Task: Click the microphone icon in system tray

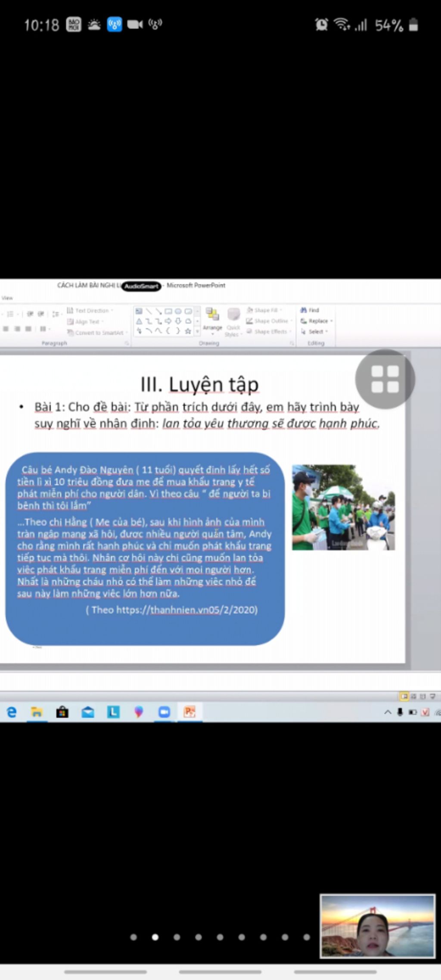Action: [x=400, y=712]
